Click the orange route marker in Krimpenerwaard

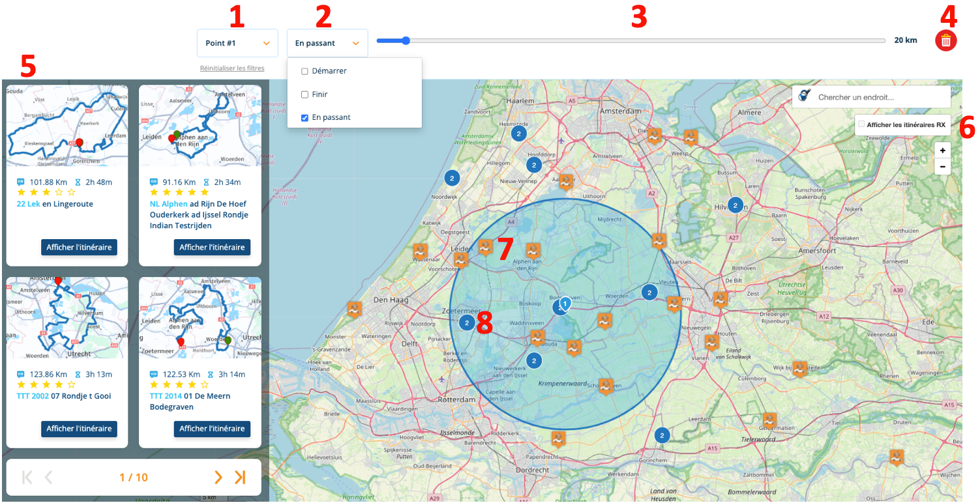pyautogui.click(x=606, y=386)
